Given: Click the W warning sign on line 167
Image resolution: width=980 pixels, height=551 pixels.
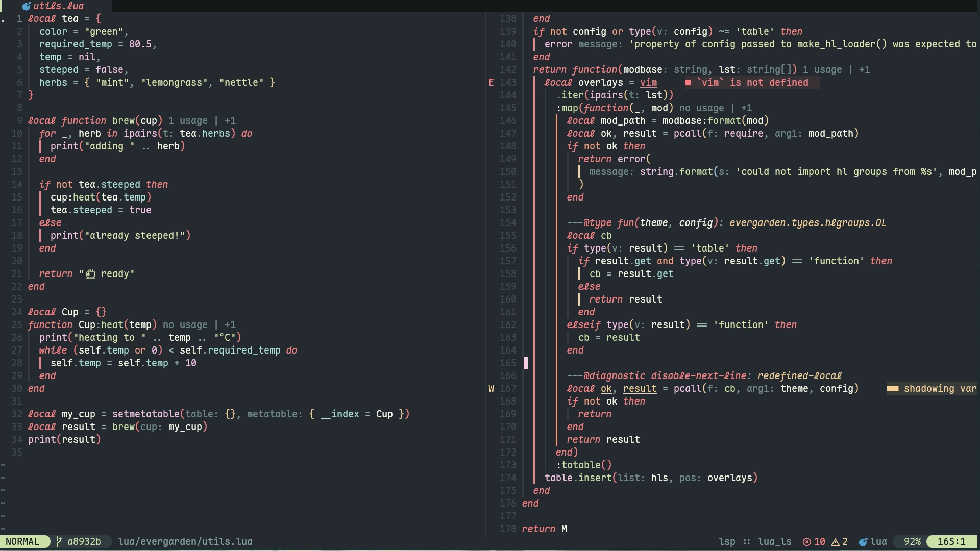Looking at the screenshot, I should coord(491,389).
